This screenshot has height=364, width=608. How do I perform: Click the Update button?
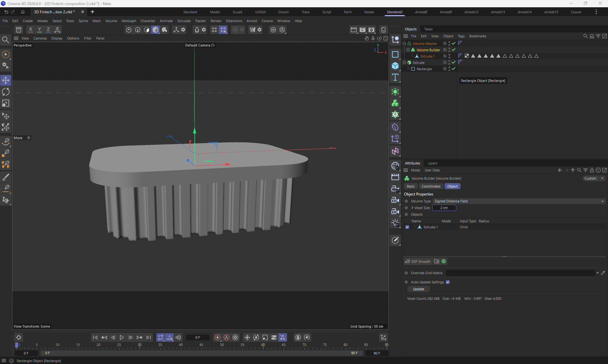(x=418, y=289)
